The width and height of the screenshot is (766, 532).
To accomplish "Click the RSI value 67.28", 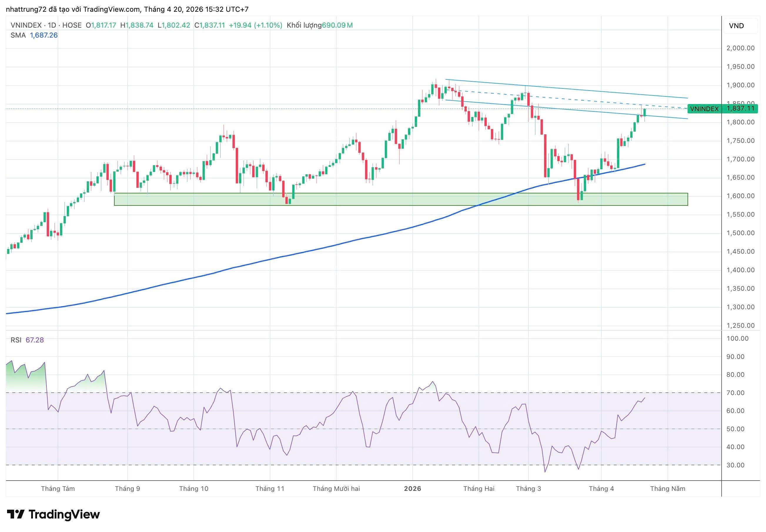I will pos(35,340).
